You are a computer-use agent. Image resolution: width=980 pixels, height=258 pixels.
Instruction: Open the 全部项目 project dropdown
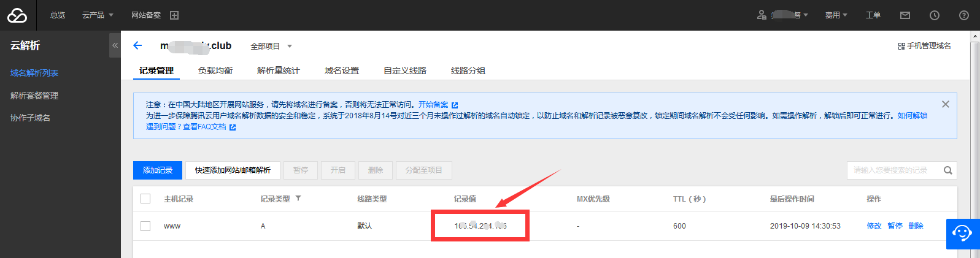[271, 46]
